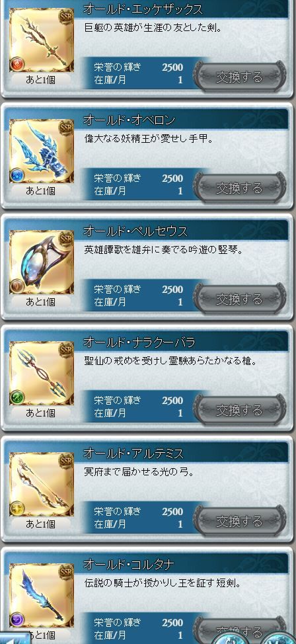The height and width of the screenshot is (644, 296).
Task: Click 交換する for オールド・ペルセウス
Action: (240, 299)
